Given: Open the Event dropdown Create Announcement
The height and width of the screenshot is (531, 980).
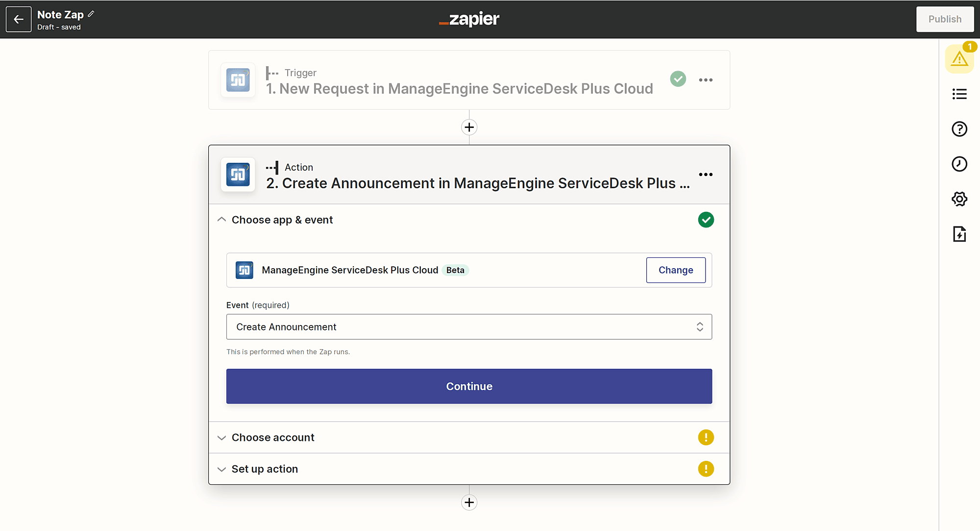Looking at the screenshot, I should 469,327.
